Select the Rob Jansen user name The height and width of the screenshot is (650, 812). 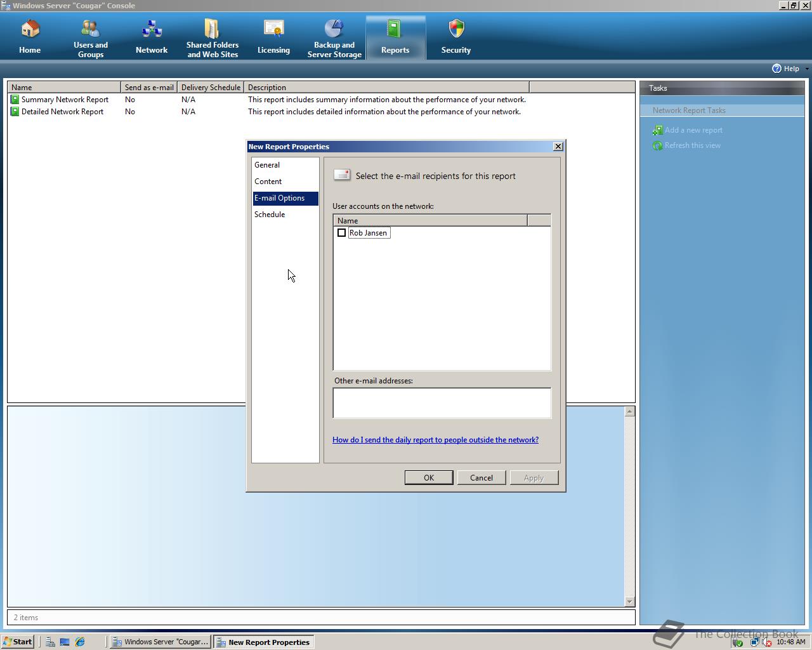(368, 233)
